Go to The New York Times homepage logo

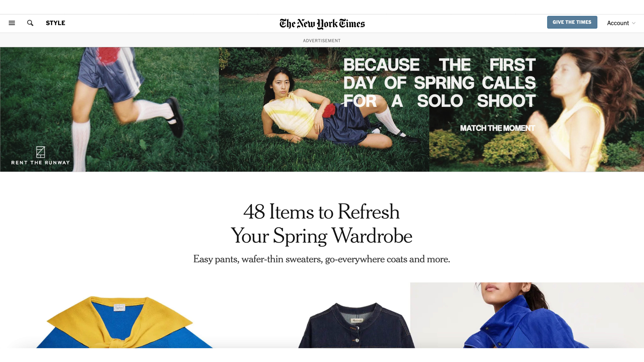pos(322,23)
